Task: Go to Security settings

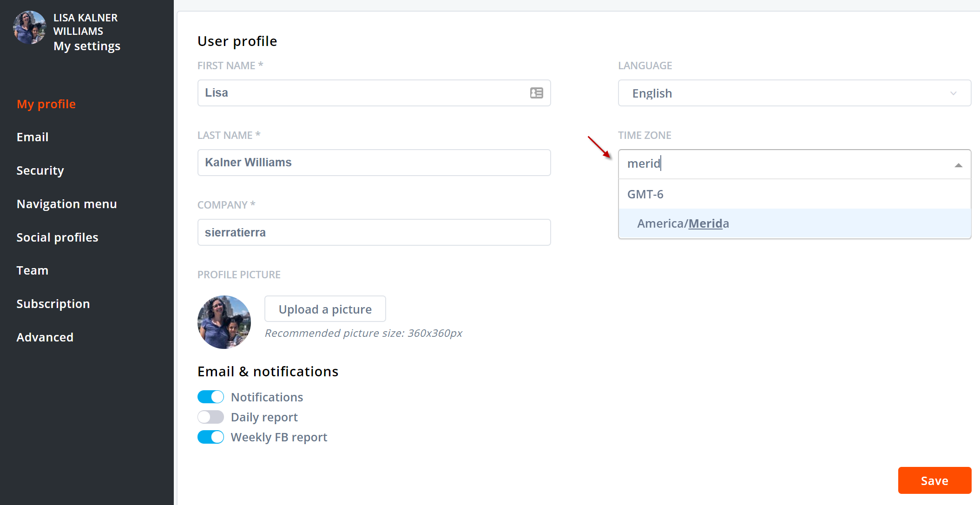Action: pyautogui.click(x=40, y=171)
